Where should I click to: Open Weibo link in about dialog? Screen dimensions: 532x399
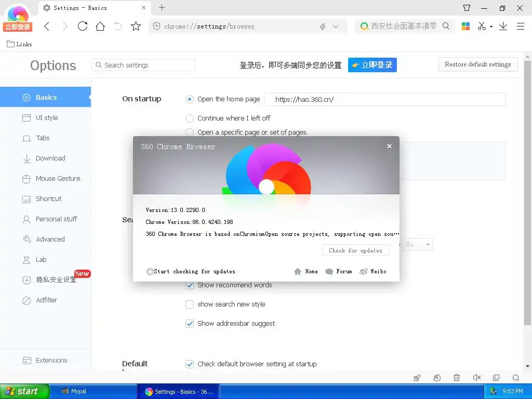[x=373, y=271]
